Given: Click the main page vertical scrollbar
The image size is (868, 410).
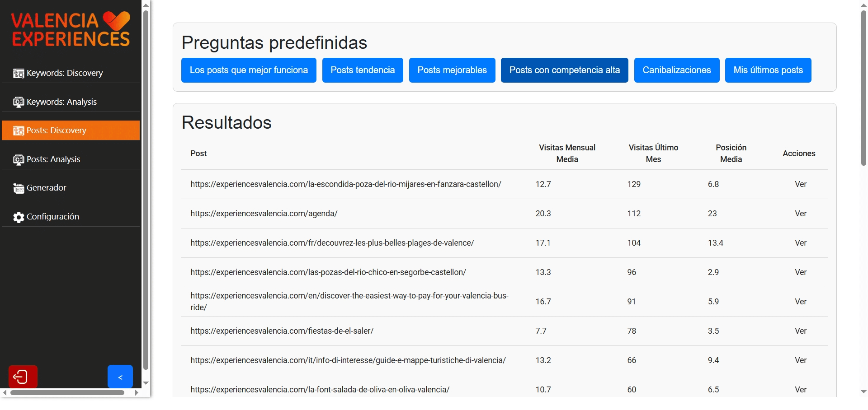Looking at the screenshot, I should [863, 90].
